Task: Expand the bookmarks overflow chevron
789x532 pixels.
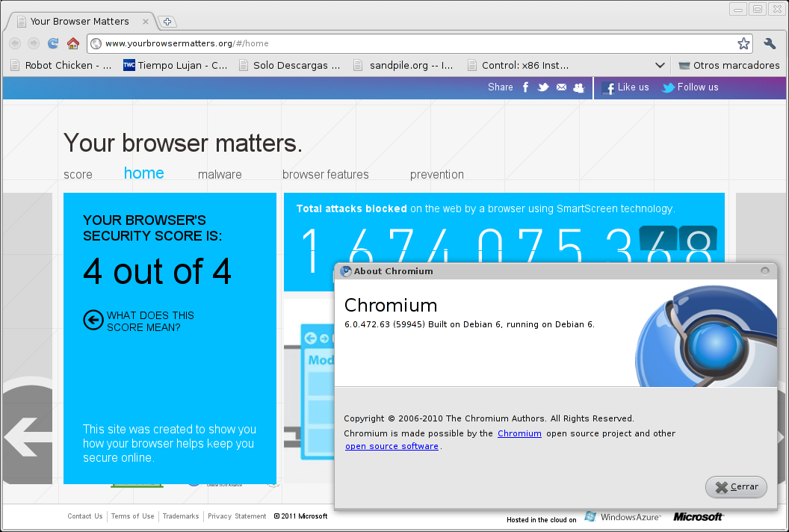Action: pyautogui.click(x=660, y=66)
